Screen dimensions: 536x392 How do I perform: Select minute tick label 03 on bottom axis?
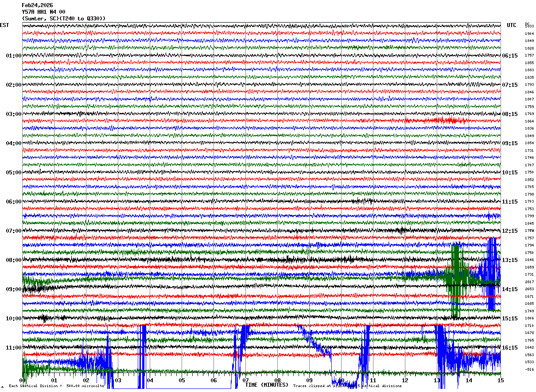point(118,380)
